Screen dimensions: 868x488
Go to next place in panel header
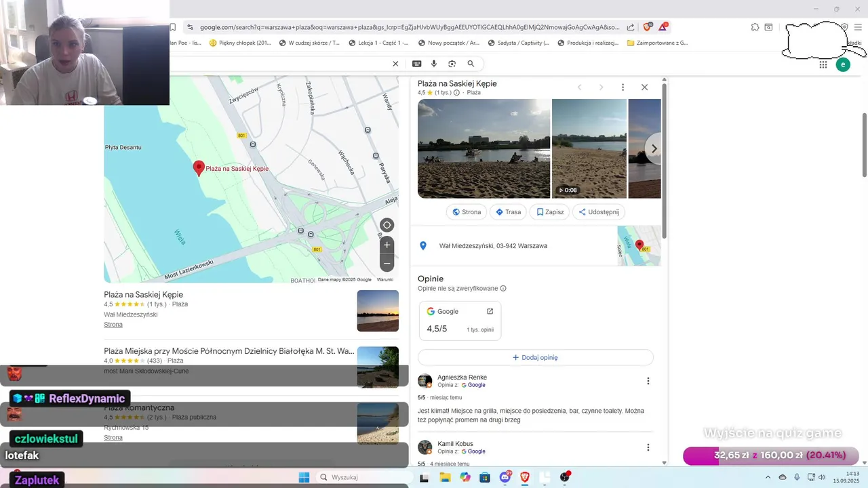tap(601, 87)
